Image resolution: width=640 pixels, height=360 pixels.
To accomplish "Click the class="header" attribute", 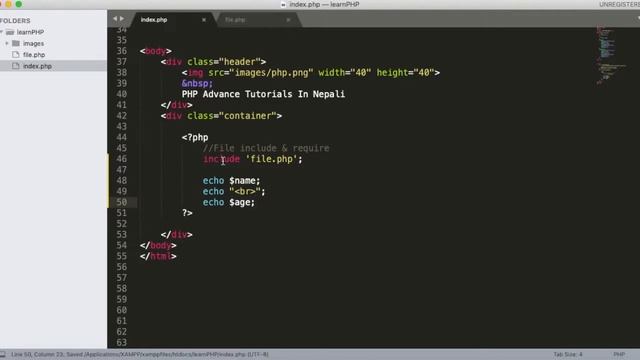I will 224,62.
